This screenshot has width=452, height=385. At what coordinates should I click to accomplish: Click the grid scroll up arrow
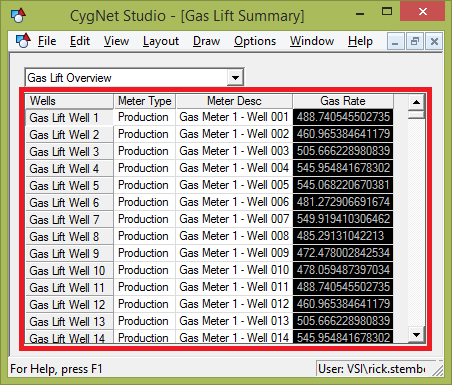tap(416, 102)
